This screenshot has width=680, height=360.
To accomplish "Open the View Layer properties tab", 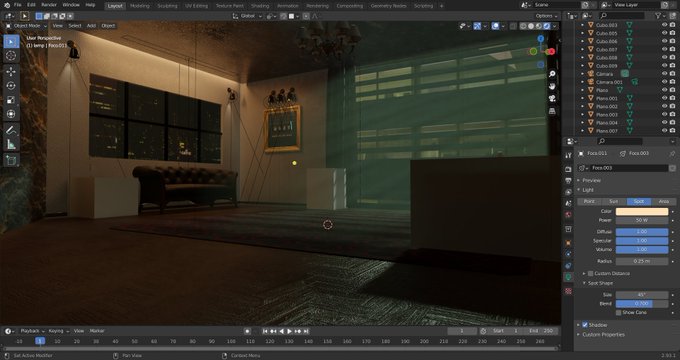I will point(568,192).
